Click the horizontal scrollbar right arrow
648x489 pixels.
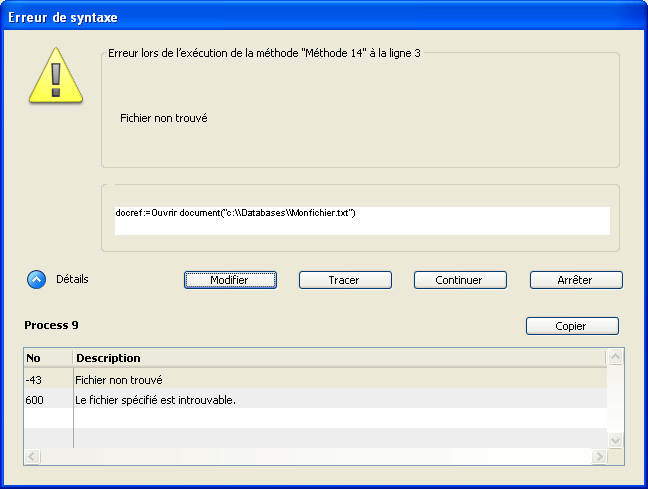(599, 456)
